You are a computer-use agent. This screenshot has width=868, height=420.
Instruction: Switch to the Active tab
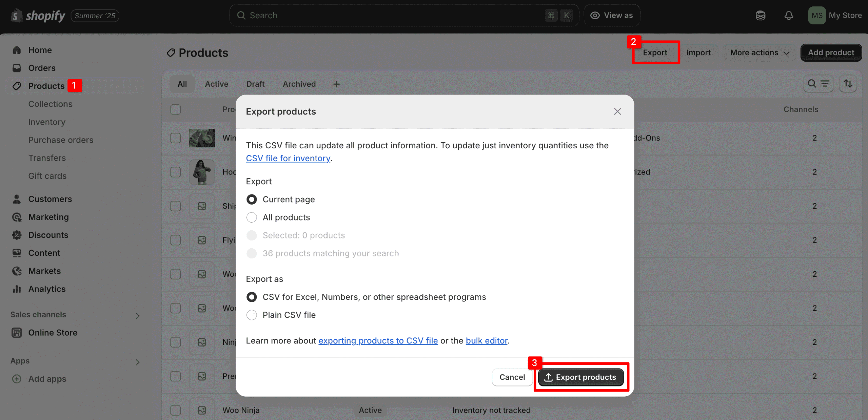pyautogui.click(x=216, y=84)
